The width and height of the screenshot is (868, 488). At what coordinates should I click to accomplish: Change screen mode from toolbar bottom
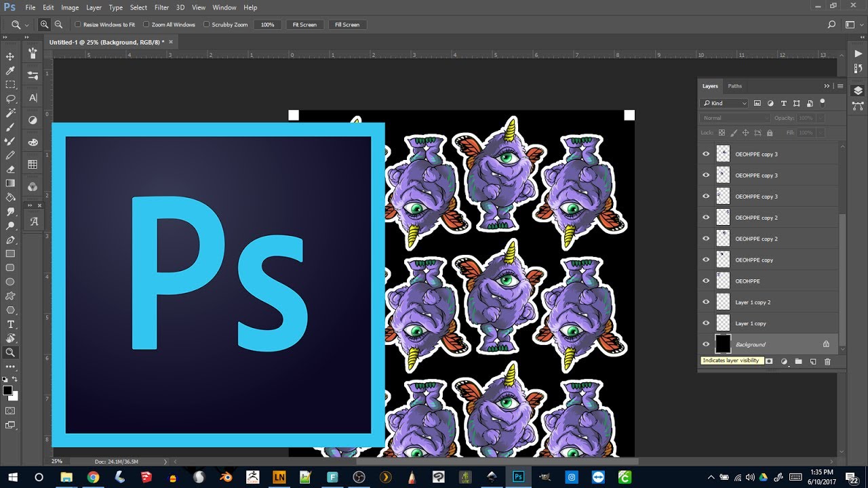click(10, 425)
